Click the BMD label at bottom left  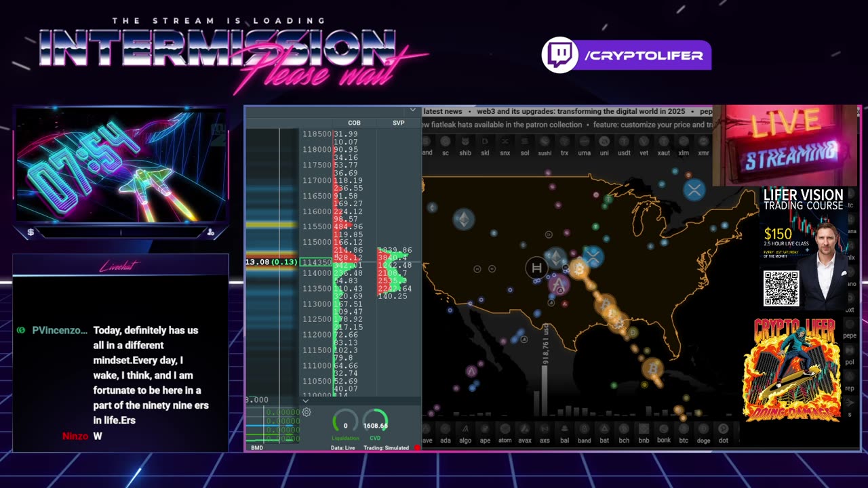pyautogui.click(x=257, y=448)
